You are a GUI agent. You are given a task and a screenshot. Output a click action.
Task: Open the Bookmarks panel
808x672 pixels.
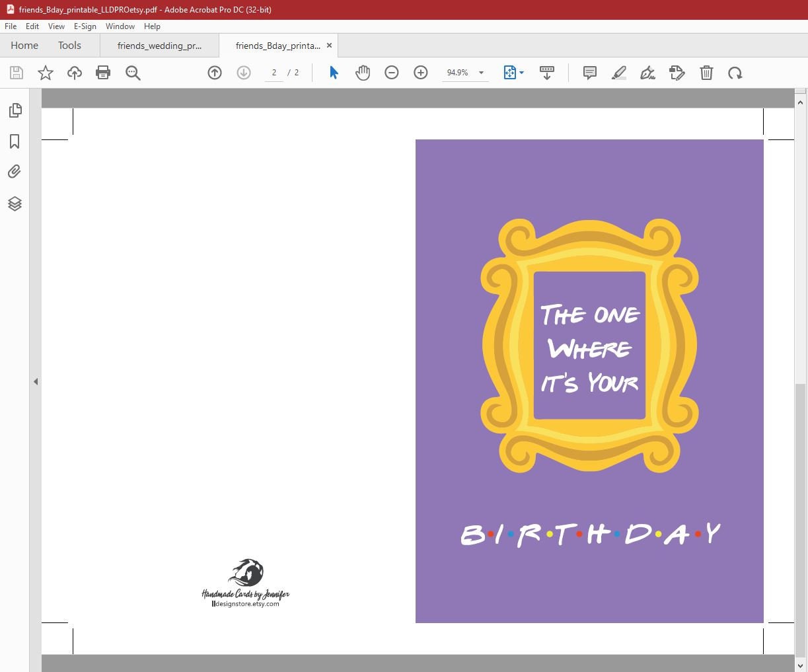point(15,141)
